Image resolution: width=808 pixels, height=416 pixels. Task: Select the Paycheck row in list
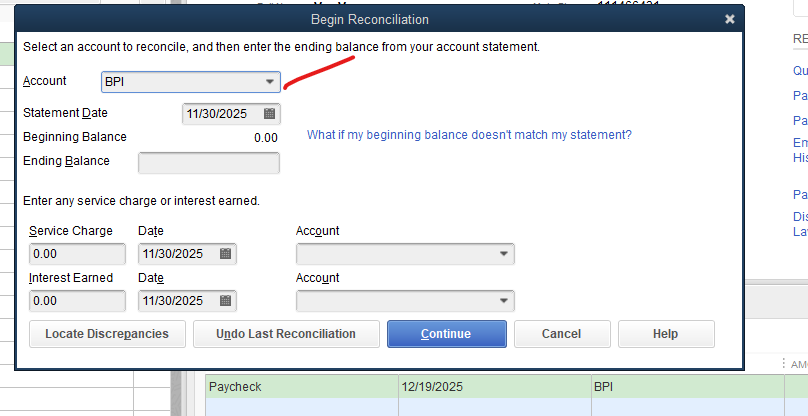click(300, 386)
